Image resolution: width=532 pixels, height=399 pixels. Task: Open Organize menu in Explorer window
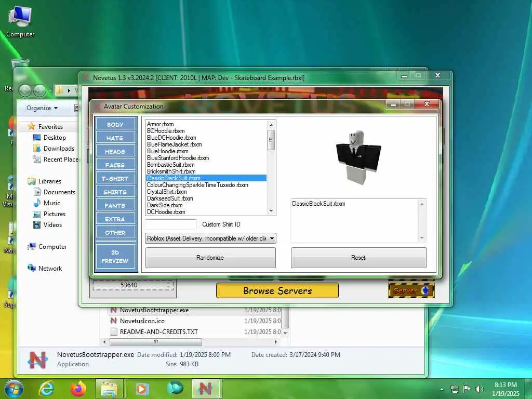click(43, 108)
